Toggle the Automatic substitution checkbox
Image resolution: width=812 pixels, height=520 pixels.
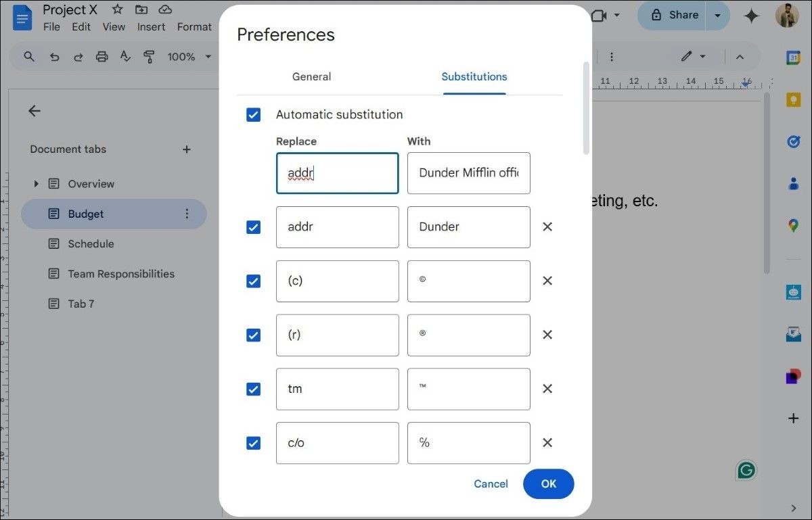[x=253, y=114]
